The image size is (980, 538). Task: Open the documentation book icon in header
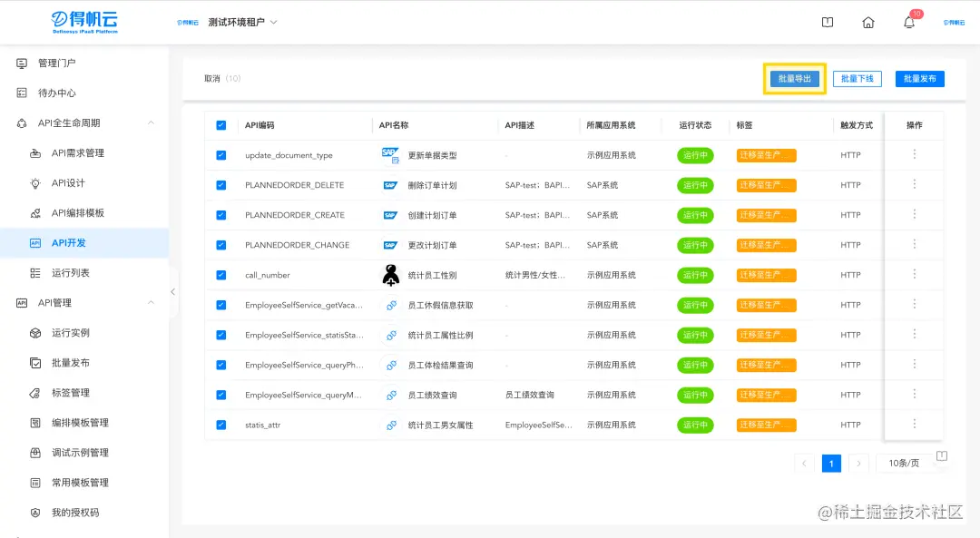(x=827, y=23)
